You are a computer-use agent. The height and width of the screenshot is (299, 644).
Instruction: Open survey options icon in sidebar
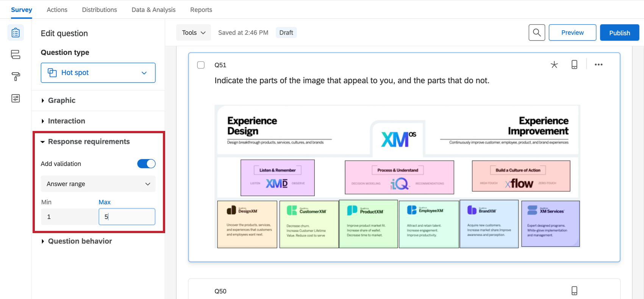[x=16, y=98]
